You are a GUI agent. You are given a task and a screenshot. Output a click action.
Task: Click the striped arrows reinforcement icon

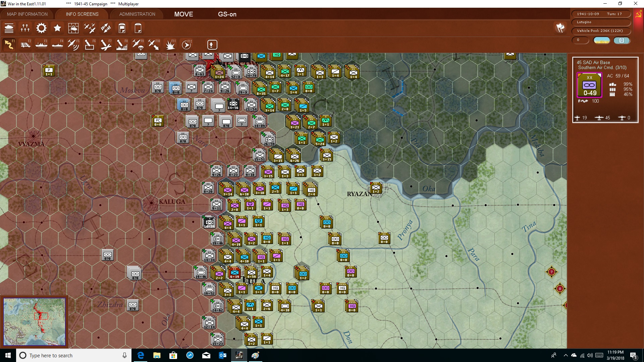click(x=106, y=28)
